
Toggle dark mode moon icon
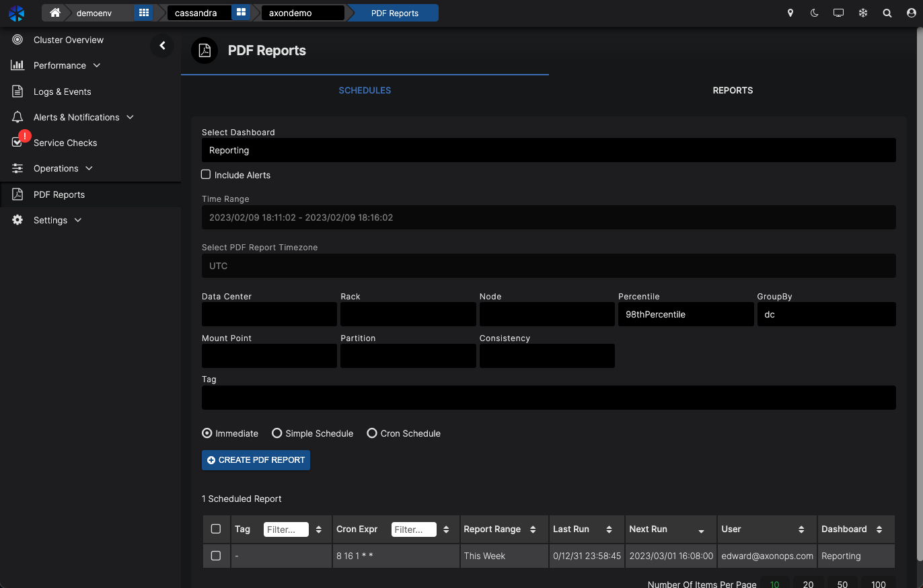click(x=814, y=13)
